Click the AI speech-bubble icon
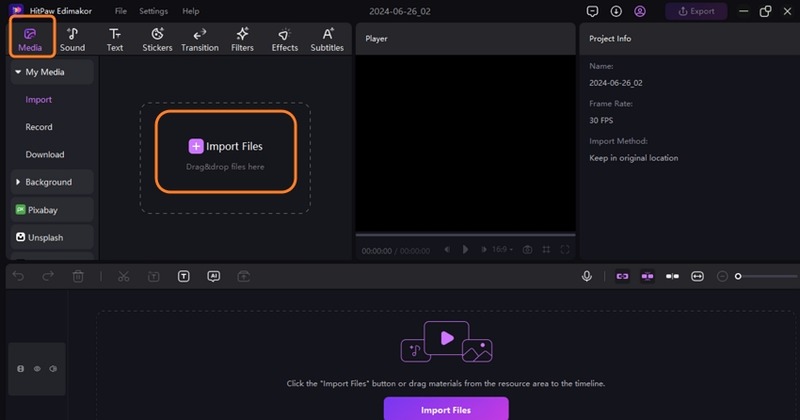 214,276
